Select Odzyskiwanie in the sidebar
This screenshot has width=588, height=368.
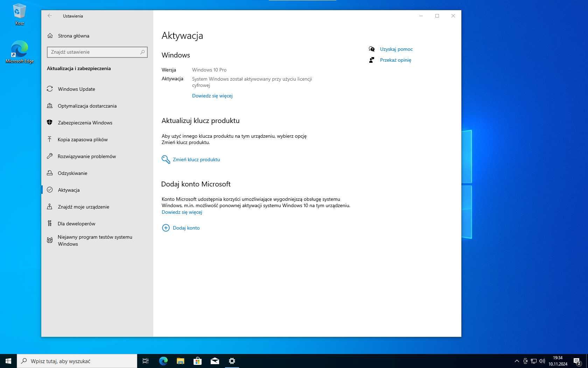coord(97,173)
